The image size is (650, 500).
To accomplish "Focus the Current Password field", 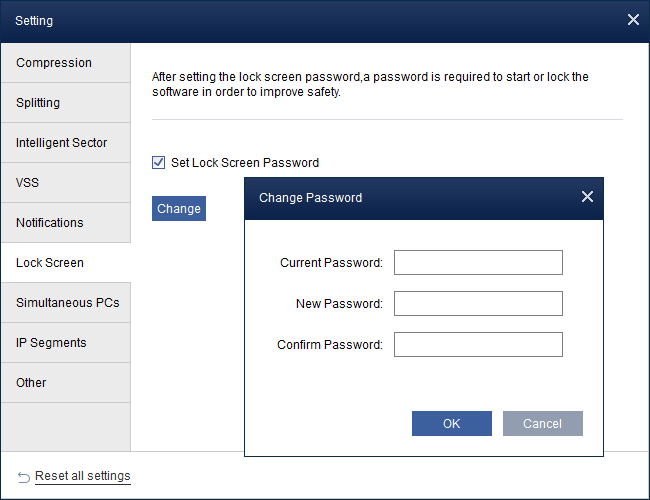I will pyautogui.click(x=478, y=263).
